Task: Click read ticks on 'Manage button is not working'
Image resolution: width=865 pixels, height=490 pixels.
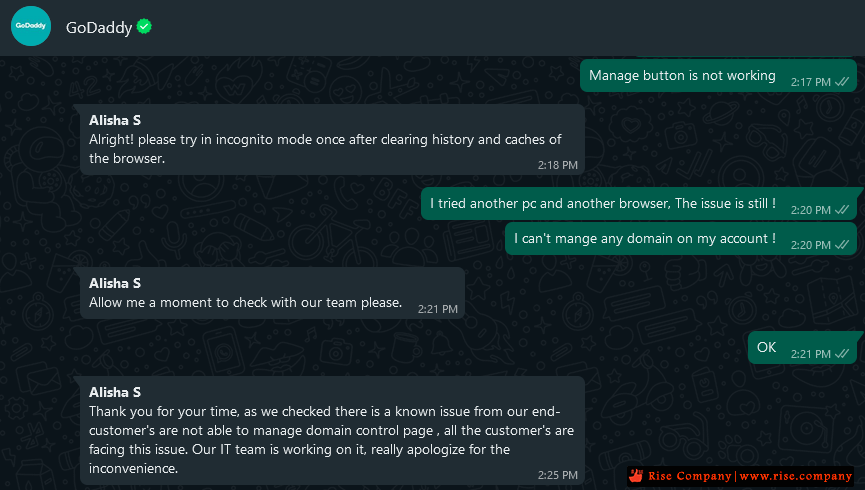Action: [842, 82]
